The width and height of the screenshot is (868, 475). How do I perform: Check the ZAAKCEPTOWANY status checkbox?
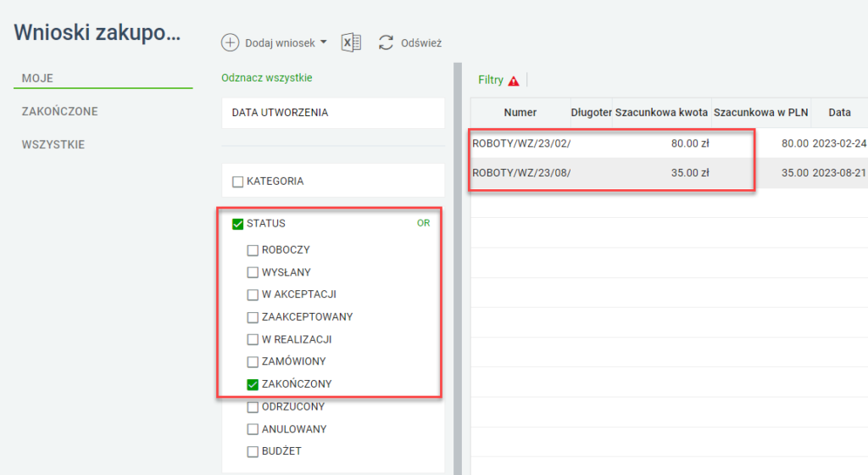253,317
